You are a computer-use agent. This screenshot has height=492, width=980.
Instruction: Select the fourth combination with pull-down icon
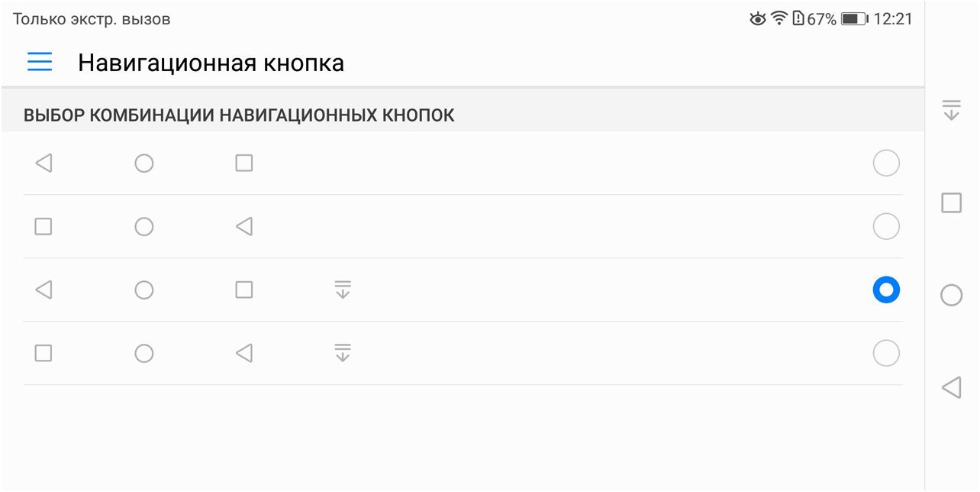885,353
